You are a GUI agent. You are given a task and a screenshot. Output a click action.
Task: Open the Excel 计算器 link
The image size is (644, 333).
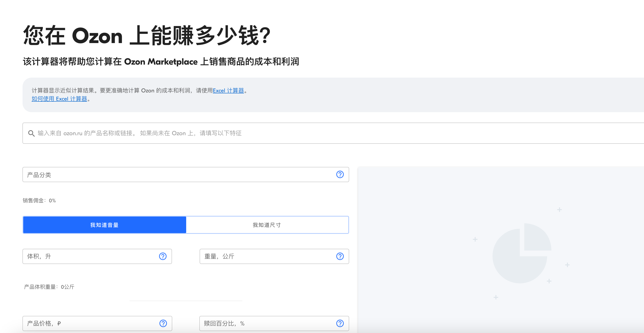point(228,91)
